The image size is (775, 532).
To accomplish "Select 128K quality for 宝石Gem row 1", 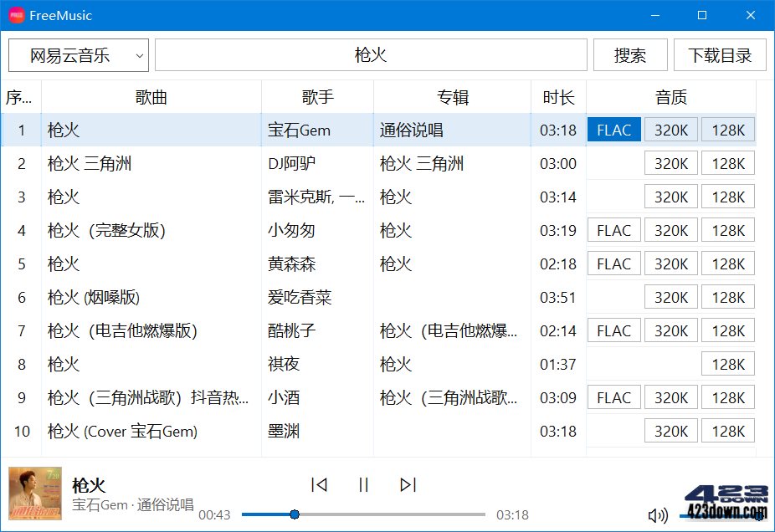I will point(728,130).
